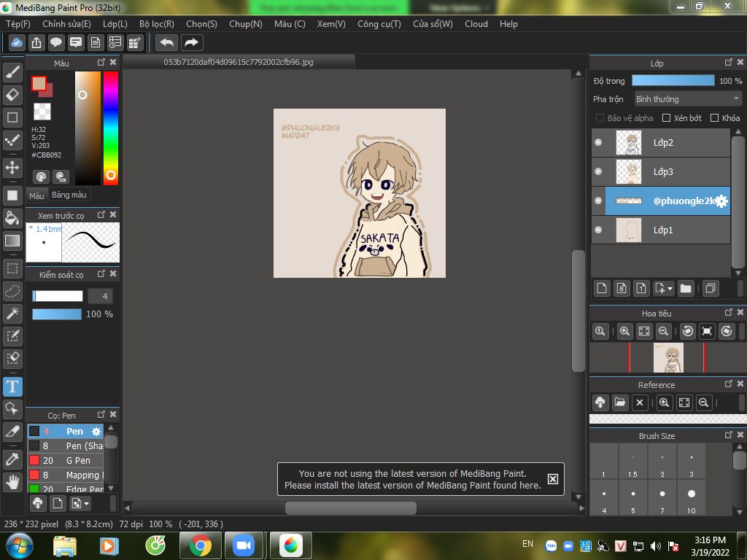This screenshot has height=560, width=747.
Task: Undock the Lớp layers panel
Action: [x=729, y=63]
